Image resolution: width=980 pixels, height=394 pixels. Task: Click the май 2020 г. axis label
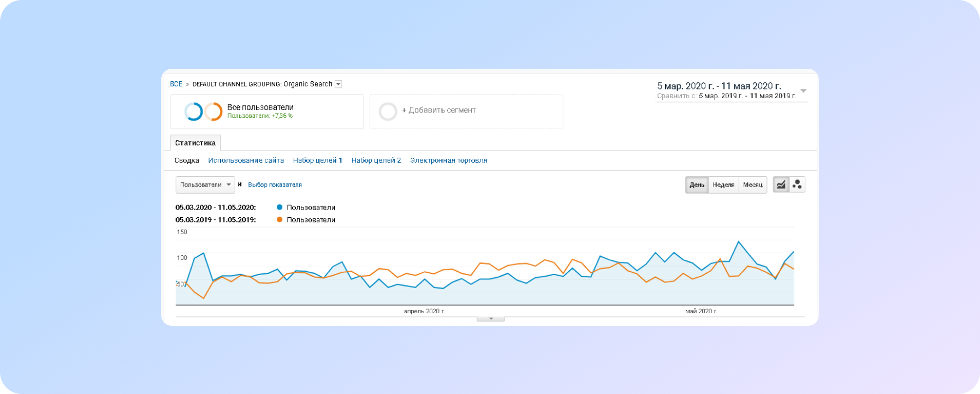coord(701,311)
